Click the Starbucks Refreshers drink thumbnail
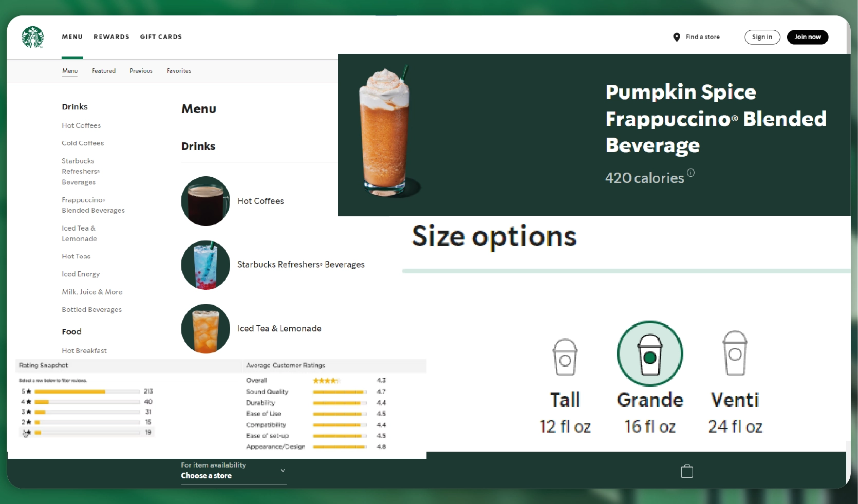This screenshot has height=504, width=858. click(206, 265)
